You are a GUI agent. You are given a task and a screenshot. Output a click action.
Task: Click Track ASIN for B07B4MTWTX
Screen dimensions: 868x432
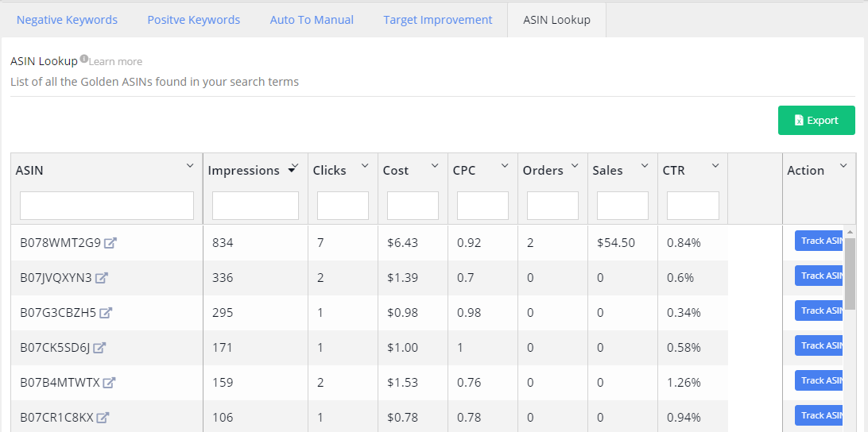pyautogui.click(x=820, y=380)
